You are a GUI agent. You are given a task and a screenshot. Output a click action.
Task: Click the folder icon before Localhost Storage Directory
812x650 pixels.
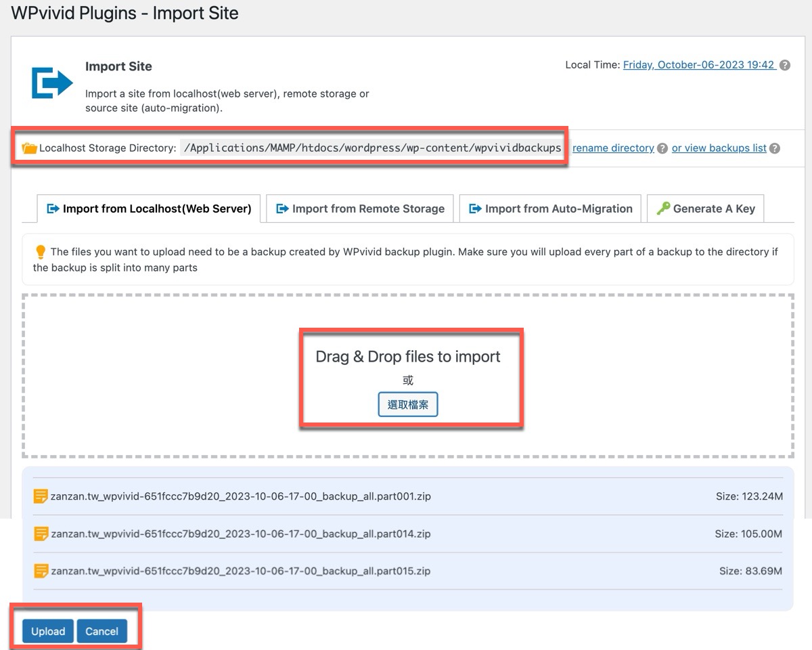[29, 148]
